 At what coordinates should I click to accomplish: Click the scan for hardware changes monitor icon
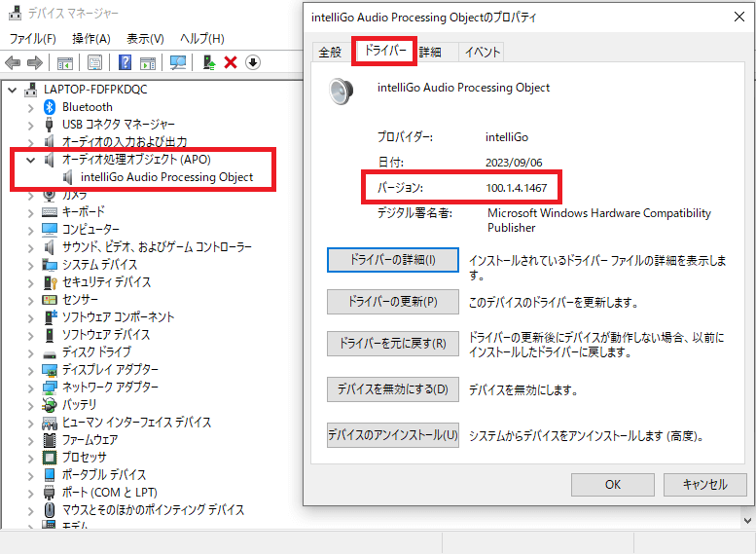[x=178, y=62]
